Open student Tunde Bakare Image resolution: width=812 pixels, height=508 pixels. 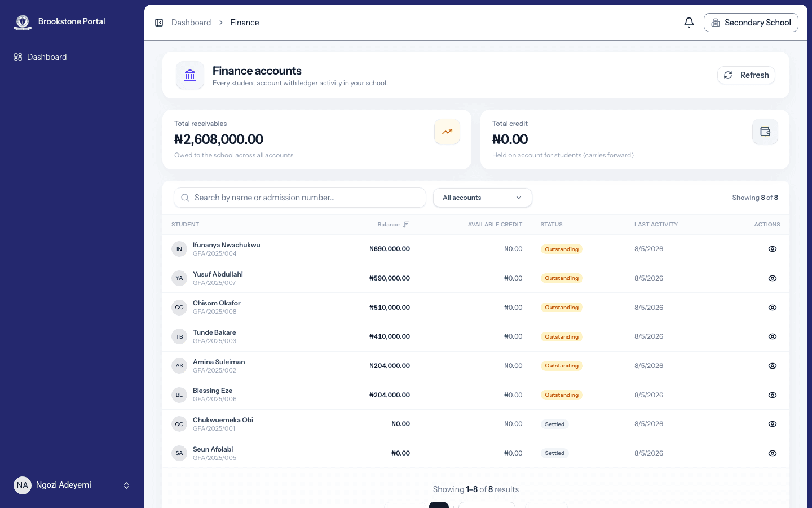coord(214,332)
